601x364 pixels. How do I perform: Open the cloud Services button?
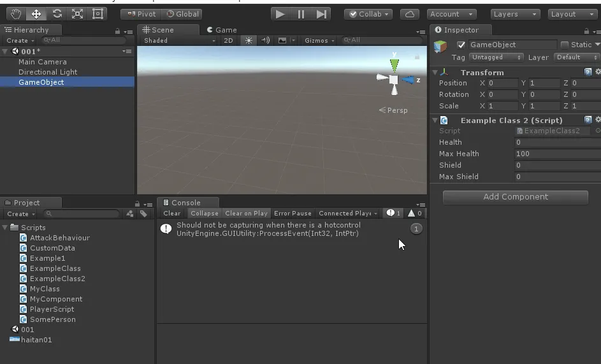409,14
